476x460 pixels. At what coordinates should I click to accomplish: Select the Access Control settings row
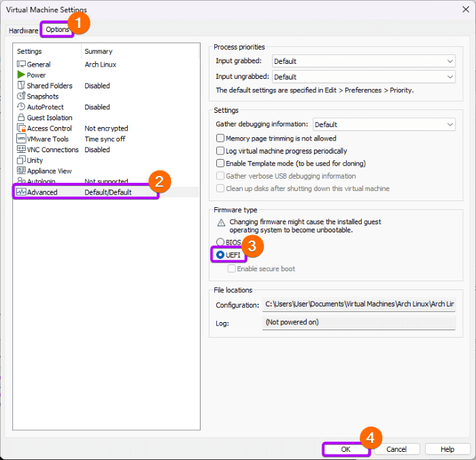pos(106,128)
